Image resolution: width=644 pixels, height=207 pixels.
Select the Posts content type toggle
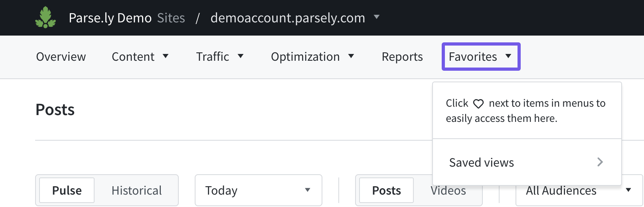pos(386,190)
